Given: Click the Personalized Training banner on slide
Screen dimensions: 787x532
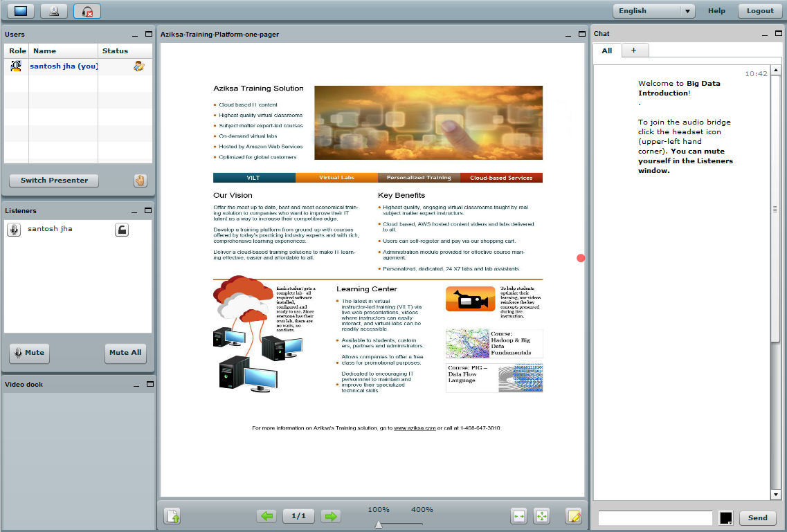Looking at the screenshot, I should 419,178.
